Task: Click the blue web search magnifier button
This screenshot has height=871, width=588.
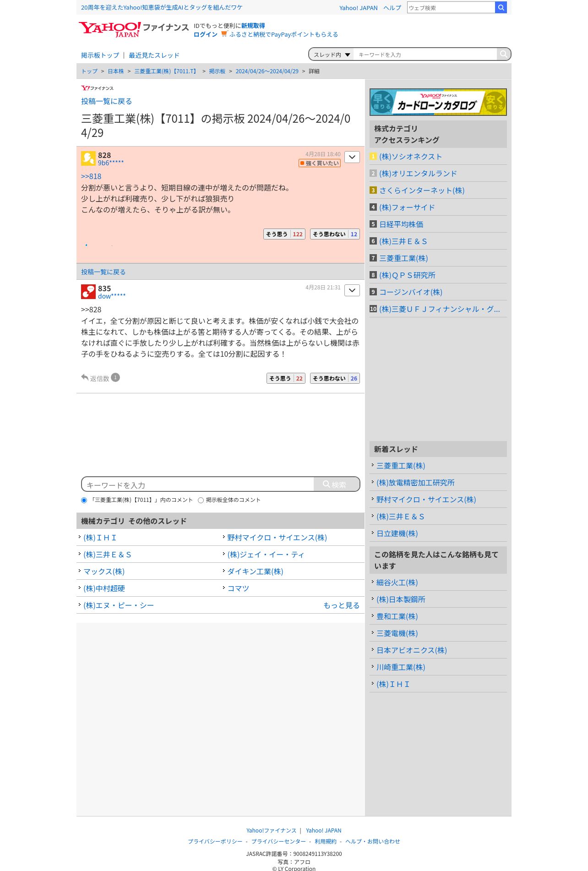Action: (x=501, y=7)
